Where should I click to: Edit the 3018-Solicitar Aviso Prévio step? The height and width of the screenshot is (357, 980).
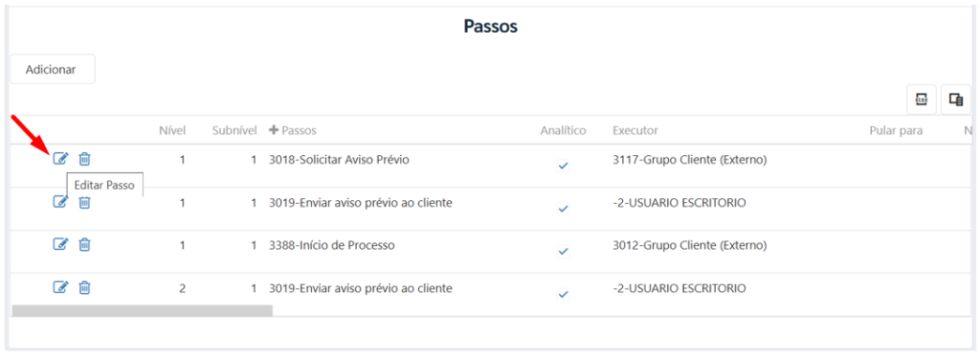coord(60,159)
